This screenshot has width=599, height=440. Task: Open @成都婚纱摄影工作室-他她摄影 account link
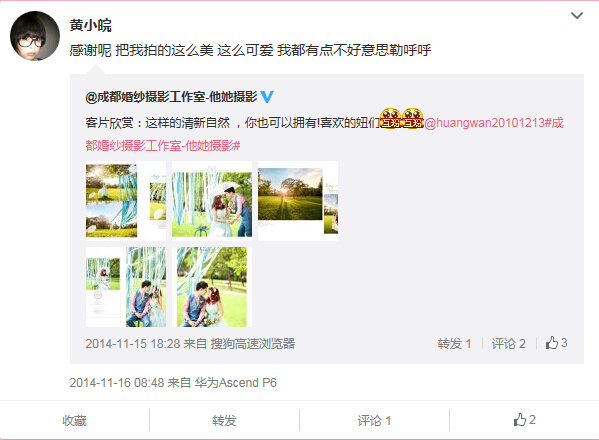(171, 97)
